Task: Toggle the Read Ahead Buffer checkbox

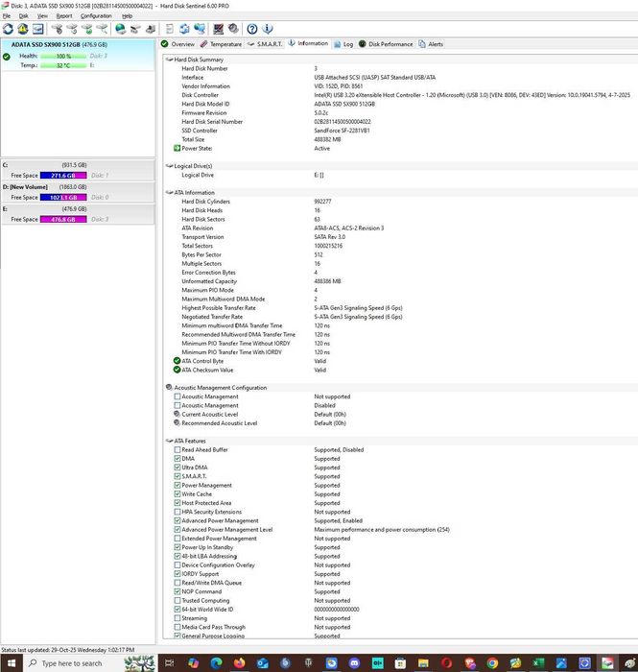Action: pos(177,449)
